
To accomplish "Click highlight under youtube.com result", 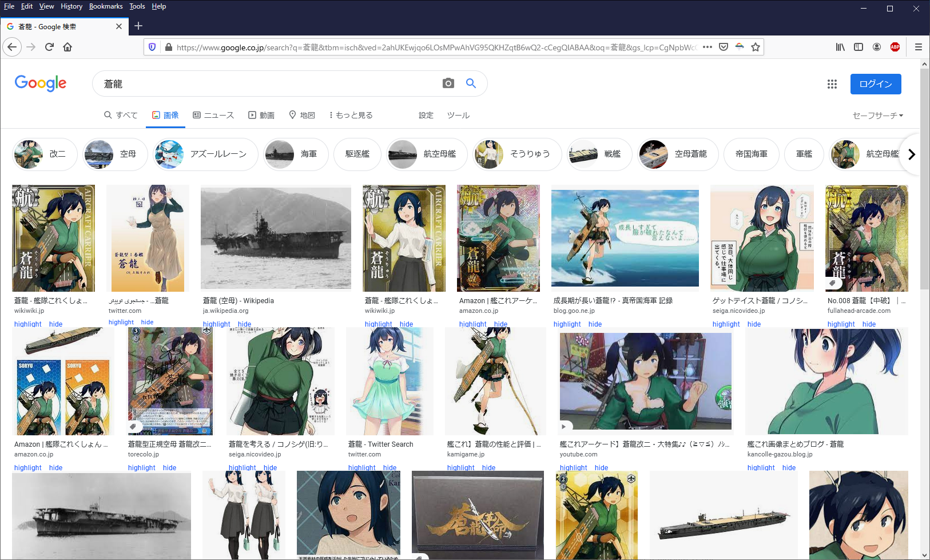I will (573, 468).
